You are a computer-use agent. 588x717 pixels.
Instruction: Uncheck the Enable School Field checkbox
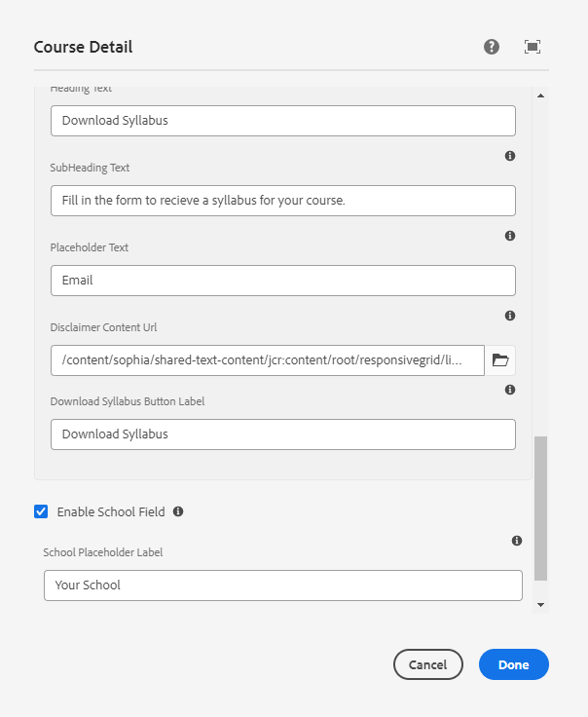click(x=41, y=511)
